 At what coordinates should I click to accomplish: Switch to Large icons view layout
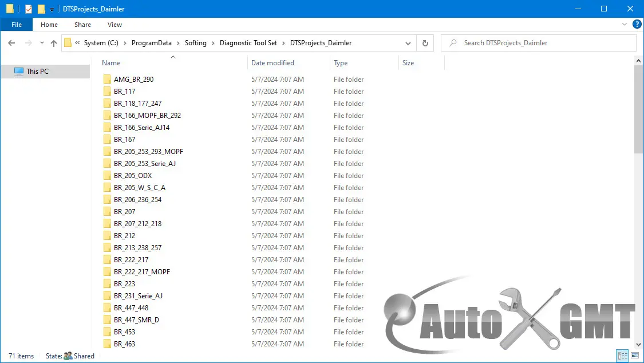[x=635, y=356]
